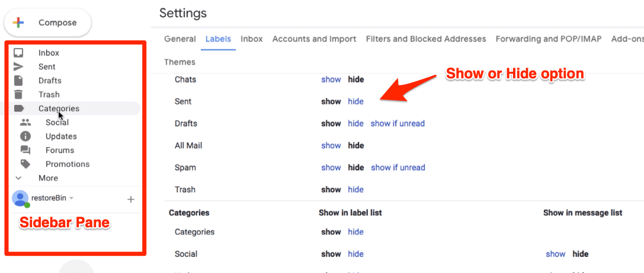Click the Updates info icon
This screenshot has width=644, height=273.
tap(25, 136)
